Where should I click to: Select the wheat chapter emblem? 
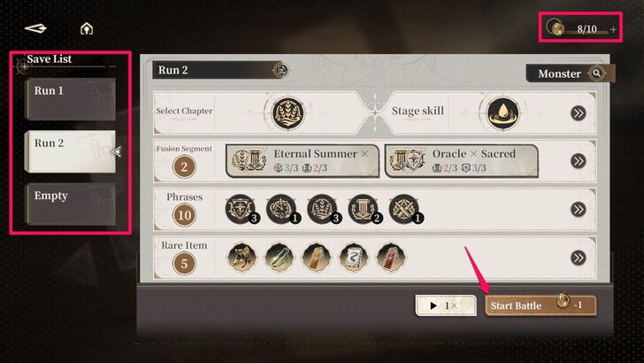(288, 112)
